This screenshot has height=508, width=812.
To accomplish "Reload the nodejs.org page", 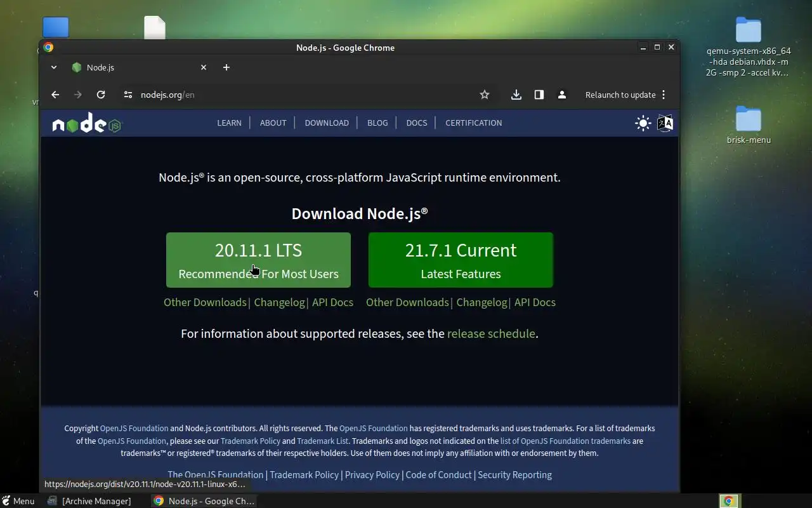I will tap(101, 95).
